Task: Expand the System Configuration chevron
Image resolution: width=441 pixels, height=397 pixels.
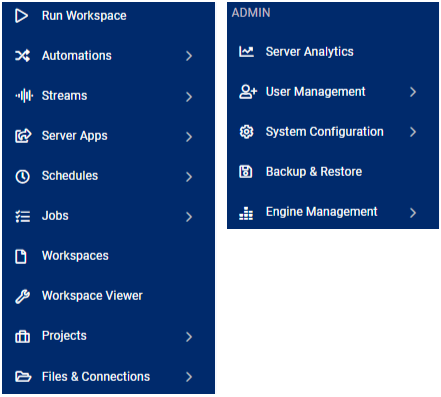Action: (x=413, y=132)
